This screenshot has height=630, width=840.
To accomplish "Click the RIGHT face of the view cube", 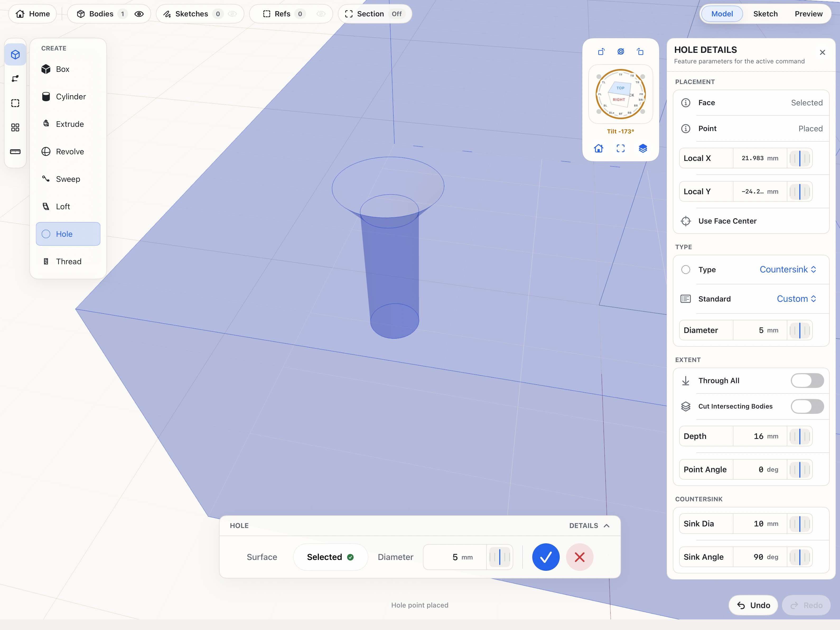I will click(x=619, y=100).
